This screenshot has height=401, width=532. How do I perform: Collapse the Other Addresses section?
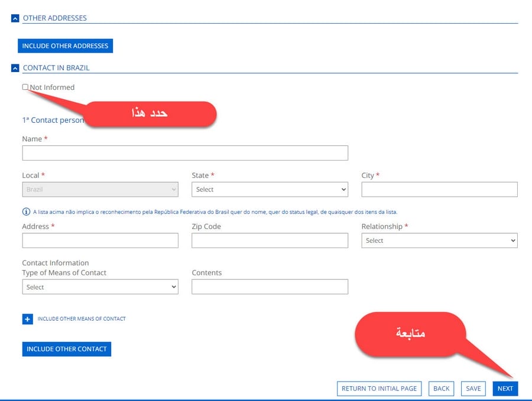click(x=15, y=18)
